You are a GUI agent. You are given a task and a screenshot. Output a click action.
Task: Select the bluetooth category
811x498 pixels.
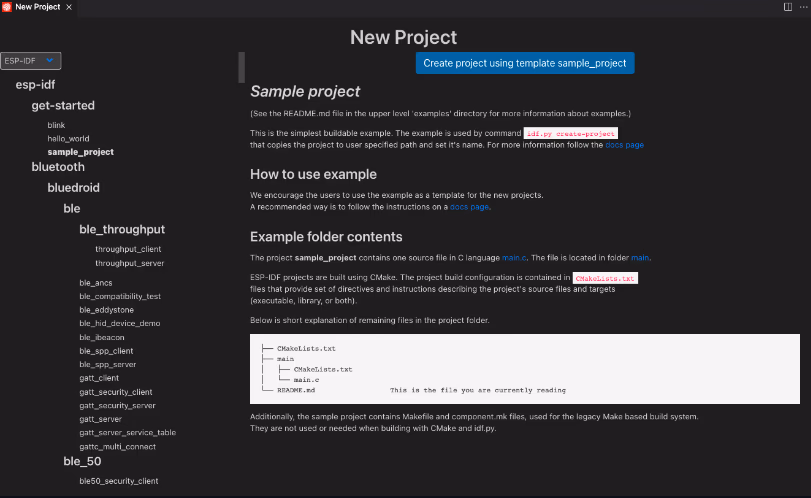(x=58, y=167)
